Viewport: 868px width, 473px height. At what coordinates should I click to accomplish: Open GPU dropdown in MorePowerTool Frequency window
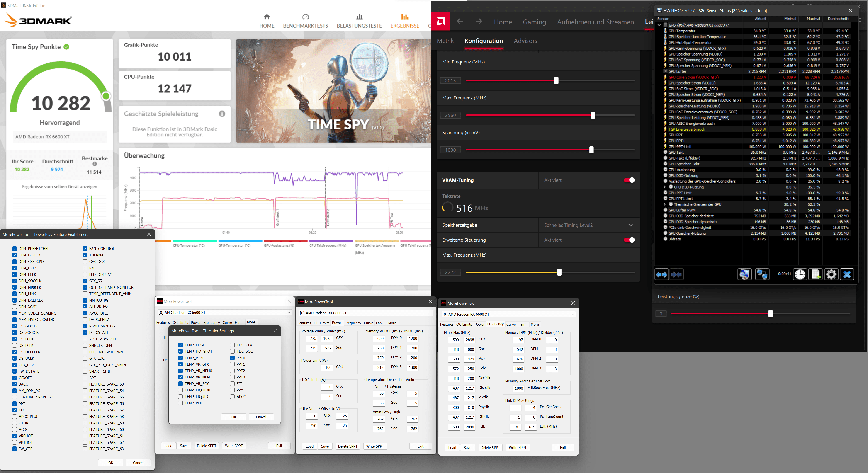[x=508, y=314]
